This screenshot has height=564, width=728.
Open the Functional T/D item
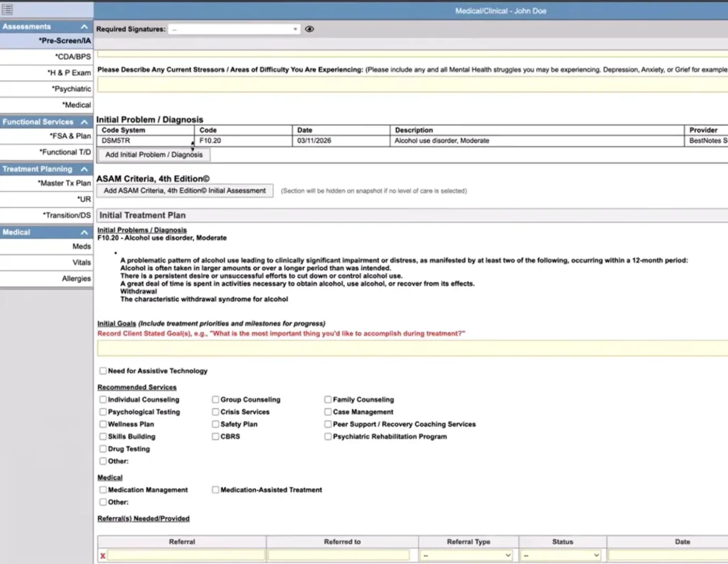(x=46, y=152)
